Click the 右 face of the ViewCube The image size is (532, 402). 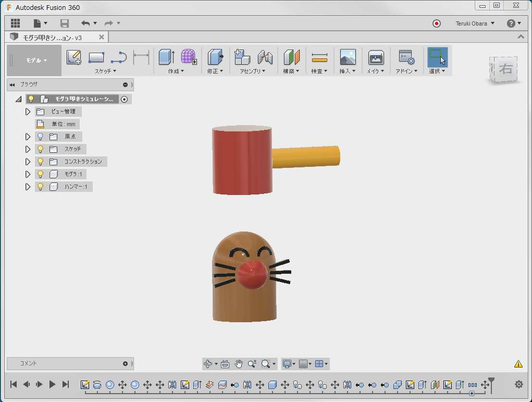pos(505,69)
